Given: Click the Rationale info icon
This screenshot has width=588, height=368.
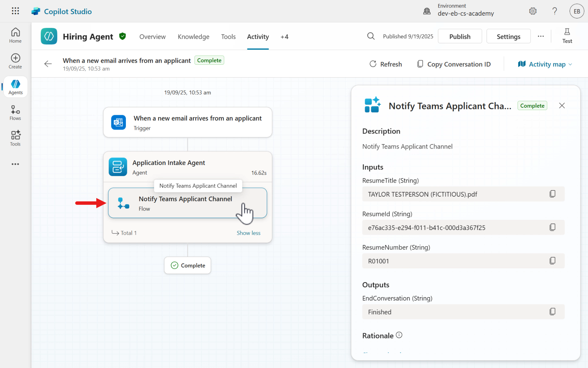Looking at the screenshot, I should (x=399, y=335).
